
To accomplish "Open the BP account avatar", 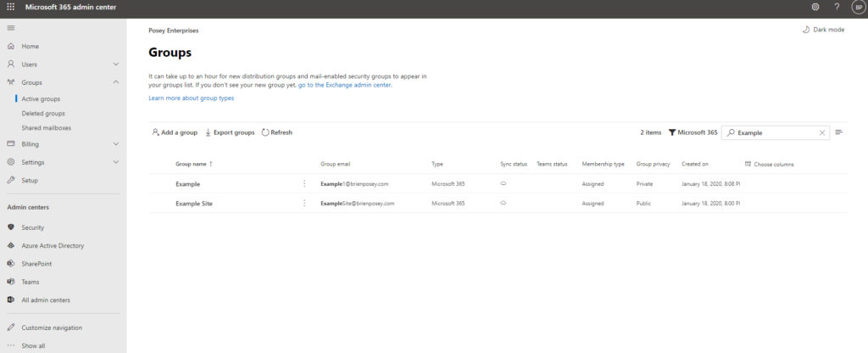I will pos(858,7).
